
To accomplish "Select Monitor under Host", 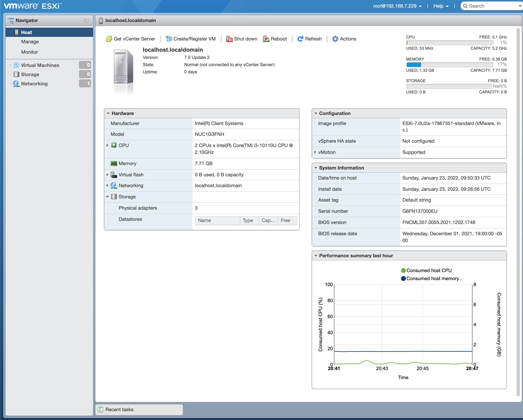I will coord(30,52).
